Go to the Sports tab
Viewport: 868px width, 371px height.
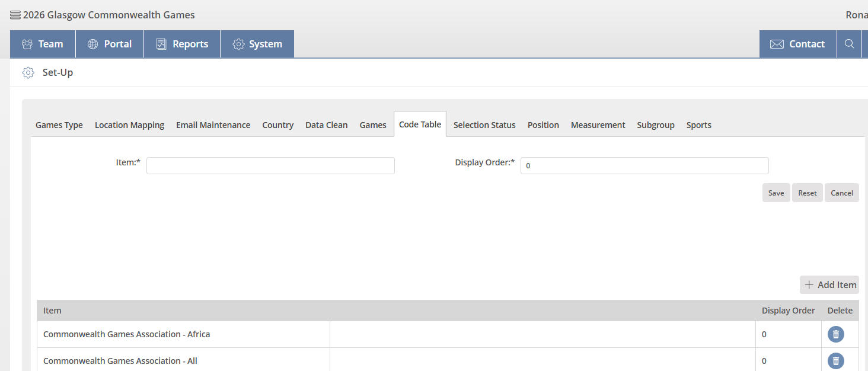(x=698, y=125)
